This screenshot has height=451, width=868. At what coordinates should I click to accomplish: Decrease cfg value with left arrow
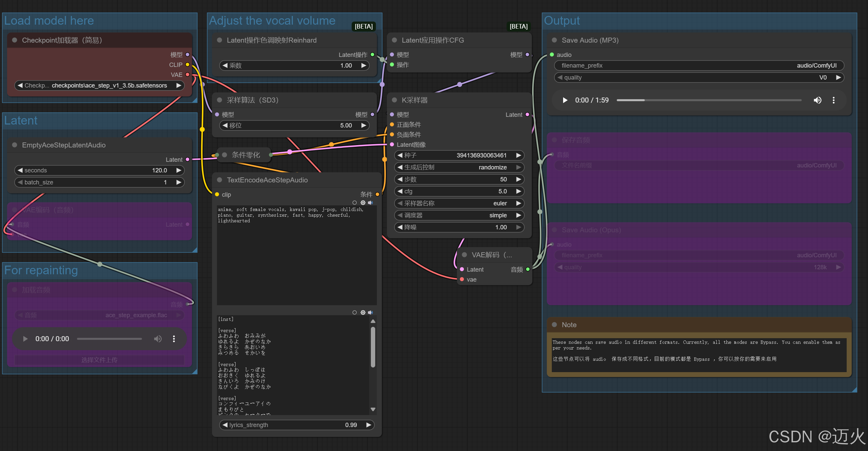click(400, 191)
